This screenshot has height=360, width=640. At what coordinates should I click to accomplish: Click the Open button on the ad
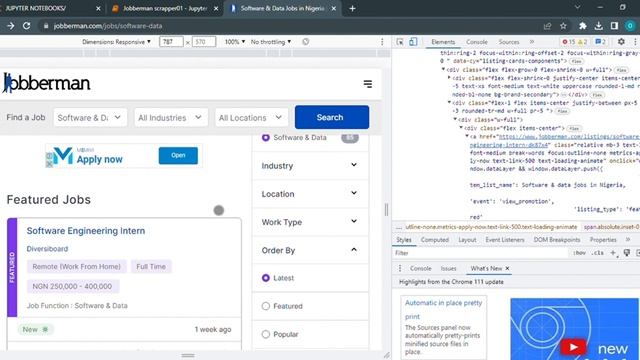click(178, 155)
